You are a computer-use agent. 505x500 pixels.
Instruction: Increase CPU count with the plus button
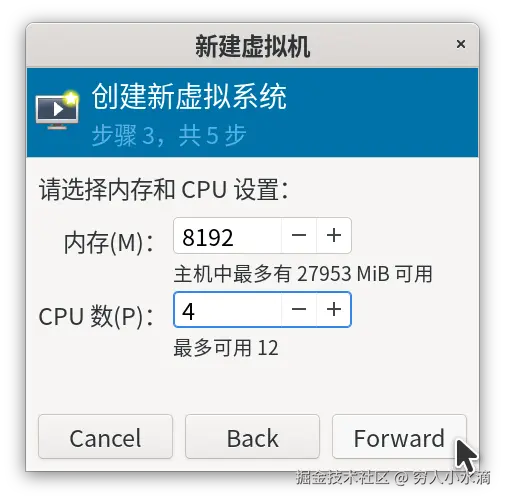click(334, 310)
